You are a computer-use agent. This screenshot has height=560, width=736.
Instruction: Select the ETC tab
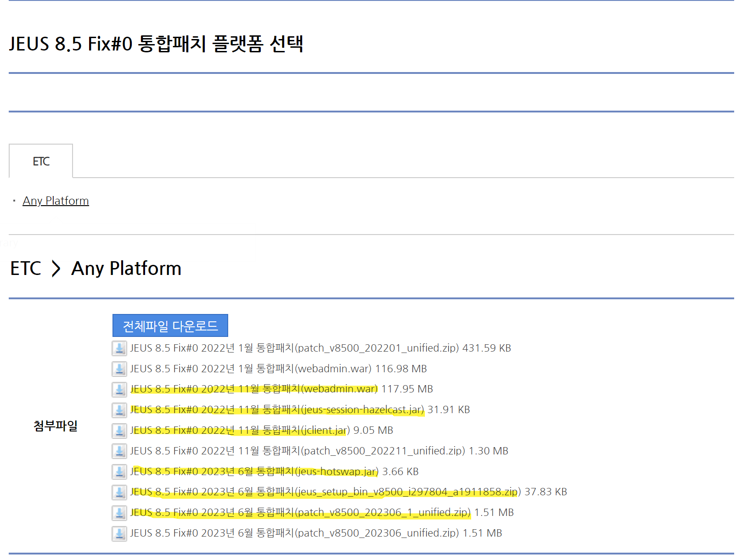pyautogui.click(x=41, y=161)
